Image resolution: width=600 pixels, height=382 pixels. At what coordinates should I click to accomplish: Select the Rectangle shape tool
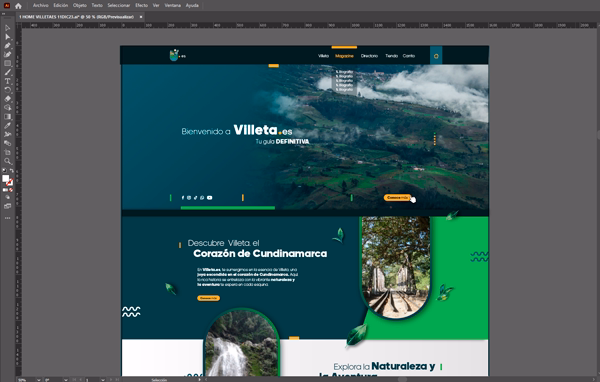click(7, 63)
